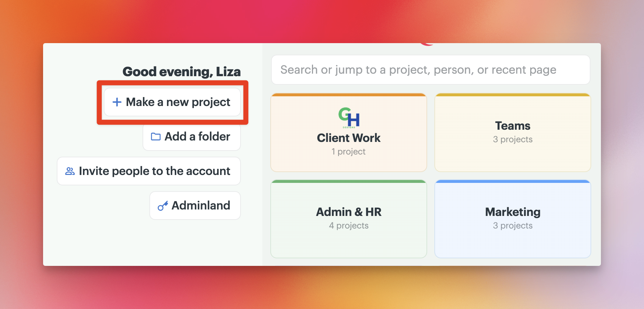Click the 4 projects count under Admin & HR
Image resolution: width=644 pixels, height=309 pixels.
point(349,226)
